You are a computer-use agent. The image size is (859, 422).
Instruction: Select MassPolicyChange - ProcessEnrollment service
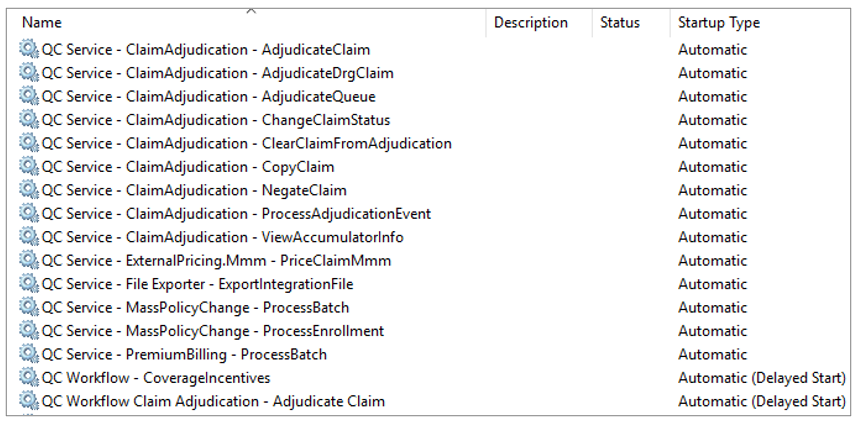click(213, 331)
